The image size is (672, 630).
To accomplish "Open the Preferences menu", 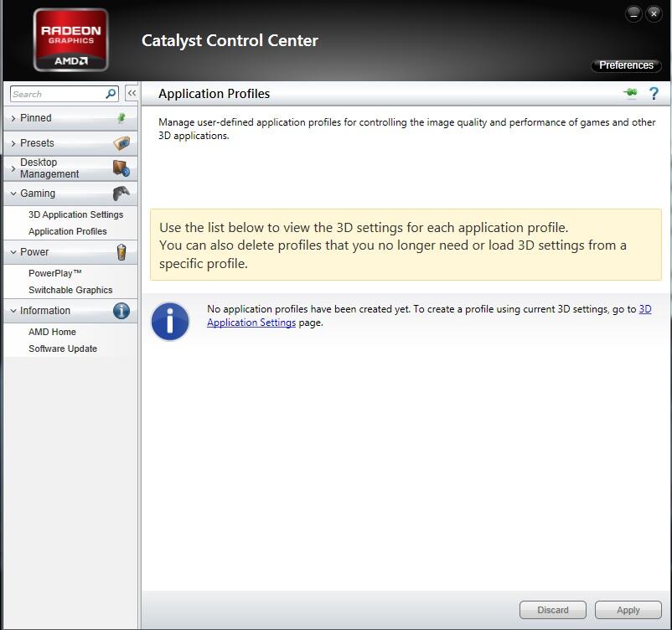I will (x=626, y=65).
